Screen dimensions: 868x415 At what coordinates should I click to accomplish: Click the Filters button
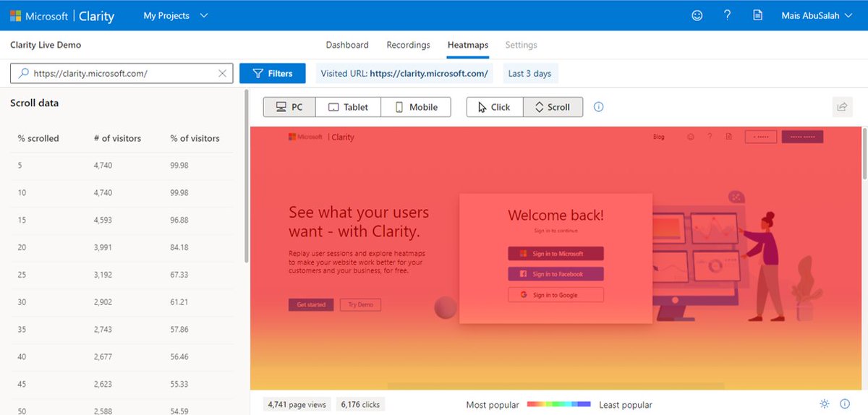273,73
